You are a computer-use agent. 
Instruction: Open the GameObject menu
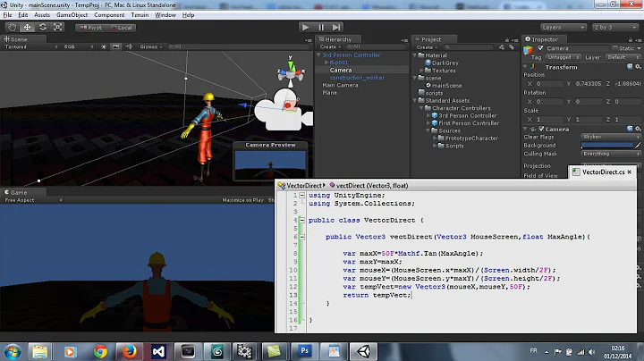[x=72, y=15]
